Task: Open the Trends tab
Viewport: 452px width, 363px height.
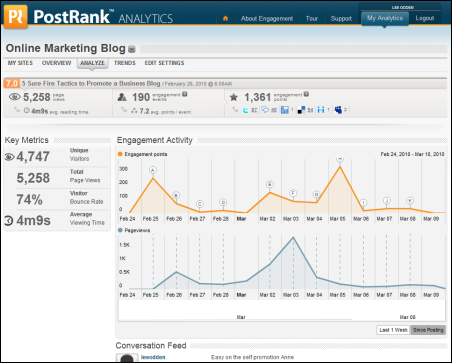Action: (x=125, y=63)
